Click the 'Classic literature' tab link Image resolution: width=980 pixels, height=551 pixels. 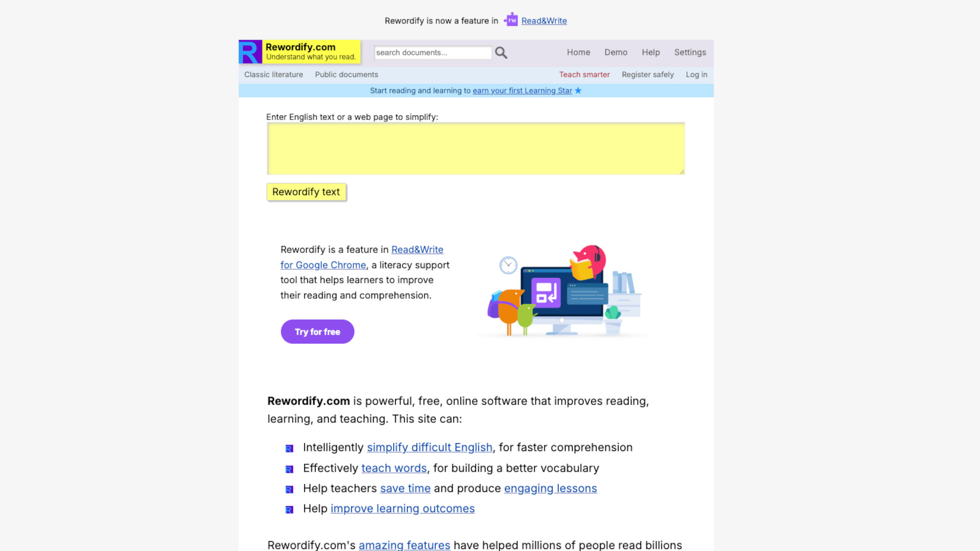274,74
